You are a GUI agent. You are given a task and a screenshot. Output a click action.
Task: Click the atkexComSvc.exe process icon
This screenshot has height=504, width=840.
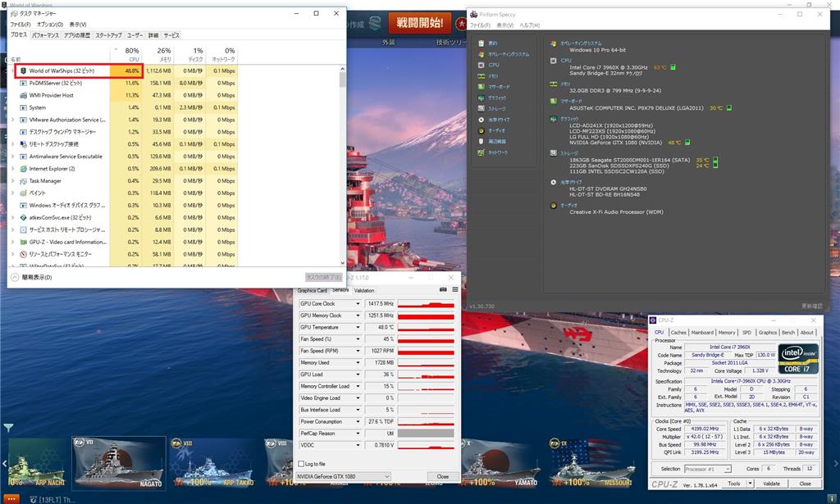click(23, 218)
